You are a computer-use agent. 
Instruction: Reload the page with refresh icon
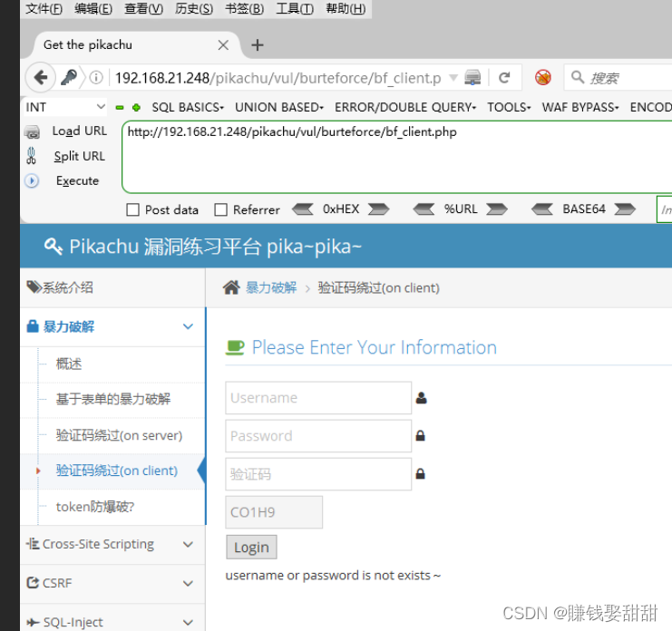pyautogui.click(x=504, y=78)
